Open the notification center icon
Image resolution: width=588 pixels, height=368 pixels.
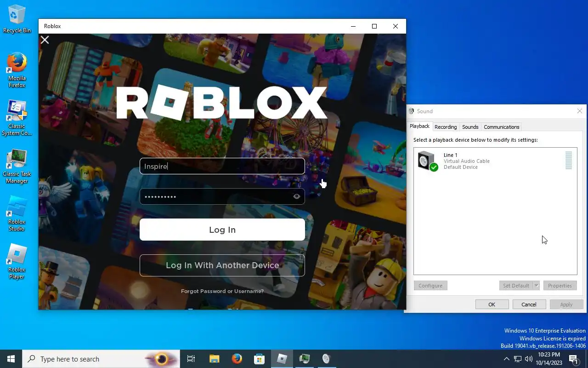[x=573, y=359]
